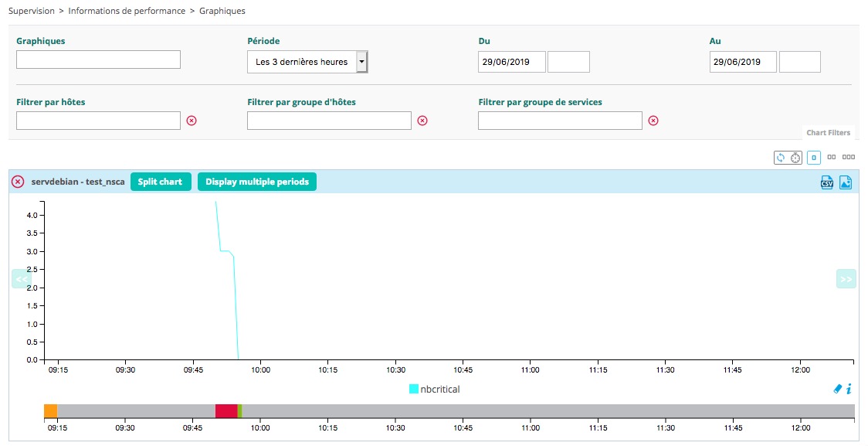Image resolution: width=868 pixels, height=446 pixels.
Task: Click the nbcritical legend color swatch
Action: coord(413,390)
